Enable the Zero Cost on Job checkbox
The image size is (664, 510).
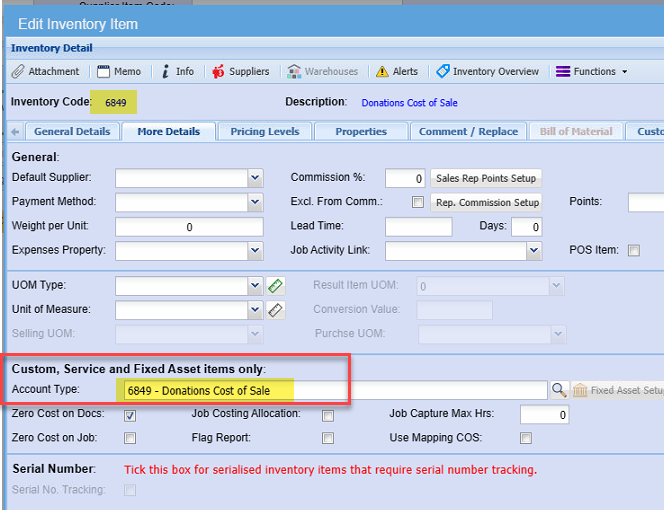click(130, 438)
